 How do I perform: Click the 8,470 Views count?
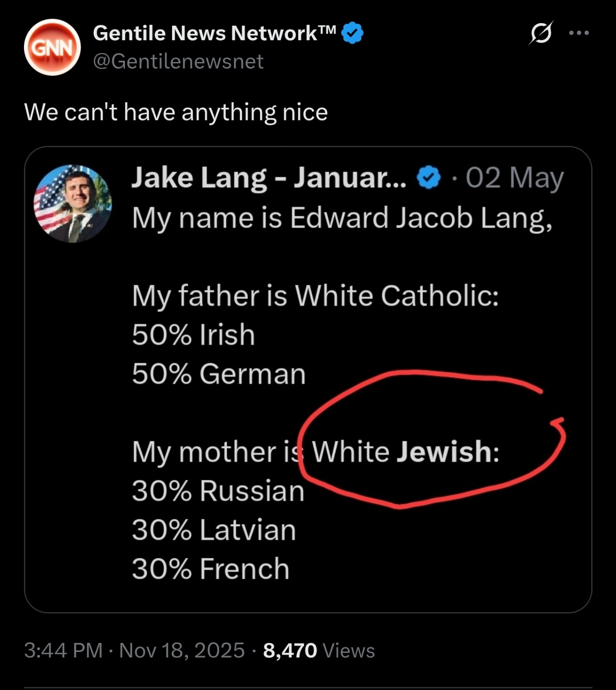click(x=319, y=651)
